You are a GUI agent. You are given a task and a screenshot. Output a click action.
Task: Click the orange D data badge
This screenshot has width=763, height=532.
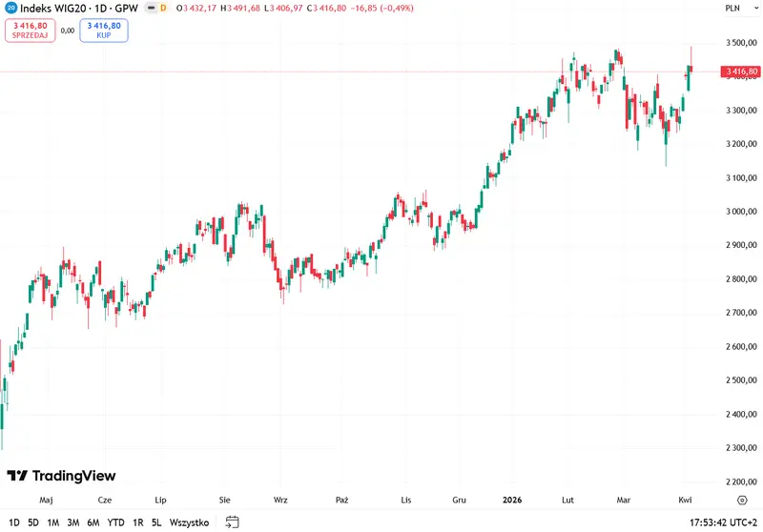click(x=163, y=8)
